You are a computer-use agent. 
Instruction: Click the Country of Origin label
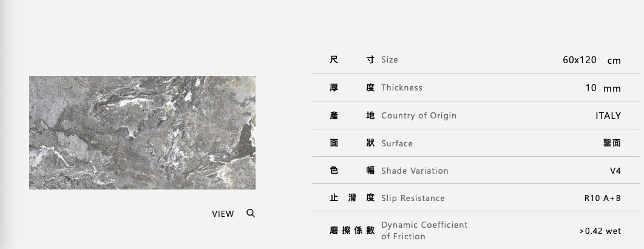coord(418,115)
